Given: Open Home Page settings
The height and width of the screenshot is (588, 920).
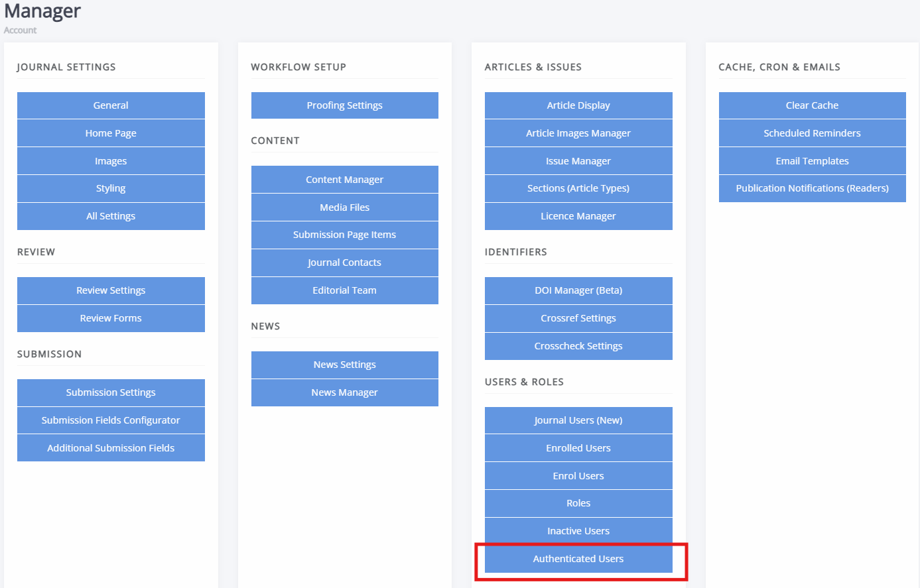Looking at the screenshot, I should 111,133.
